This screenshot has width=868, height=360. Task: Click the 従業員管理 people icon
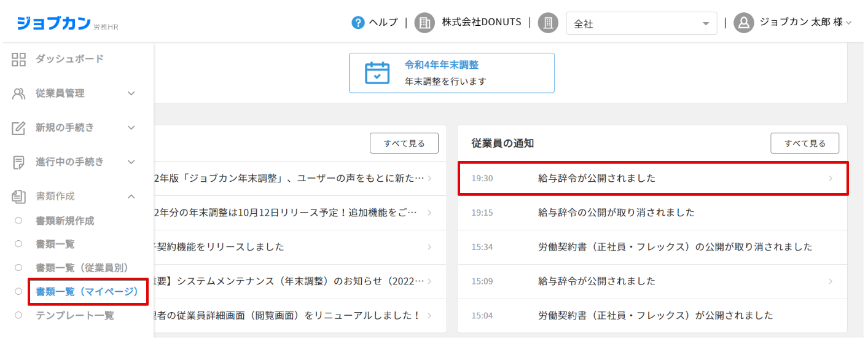click(x=19, y=94)
